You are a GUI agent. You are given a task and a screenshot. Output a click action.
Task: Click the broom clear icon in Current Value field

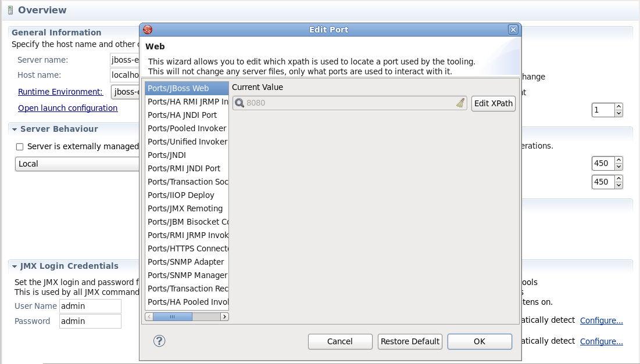point(460,103)
